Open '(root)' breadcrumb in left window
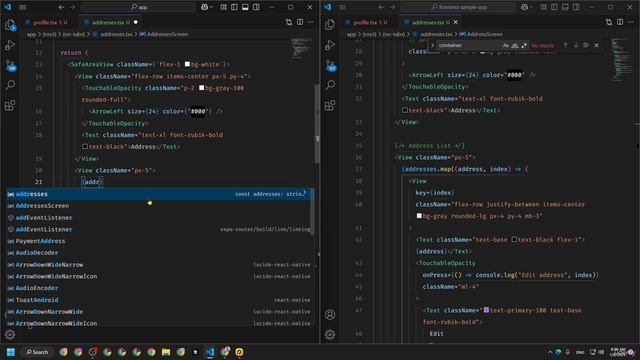 pyautogui.click(x=49, y=34)
